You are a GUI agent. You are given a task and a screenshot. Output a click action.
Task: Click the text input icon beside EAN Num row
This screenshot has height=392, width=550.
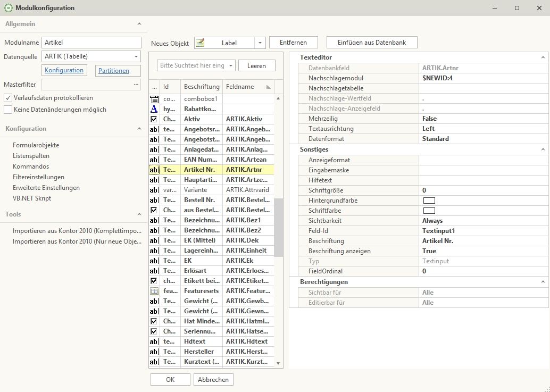coord(154,160)
